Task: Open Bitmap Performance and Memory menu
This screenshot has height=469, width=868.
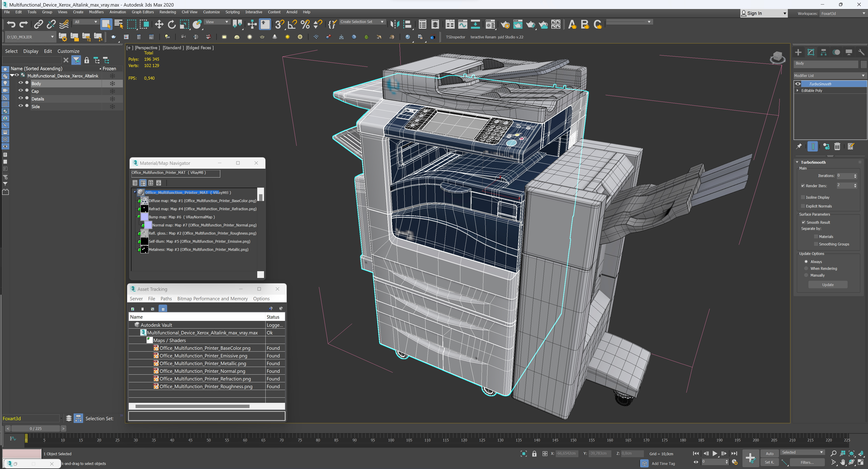Action: pyautogui.click(x=212, y=299)
